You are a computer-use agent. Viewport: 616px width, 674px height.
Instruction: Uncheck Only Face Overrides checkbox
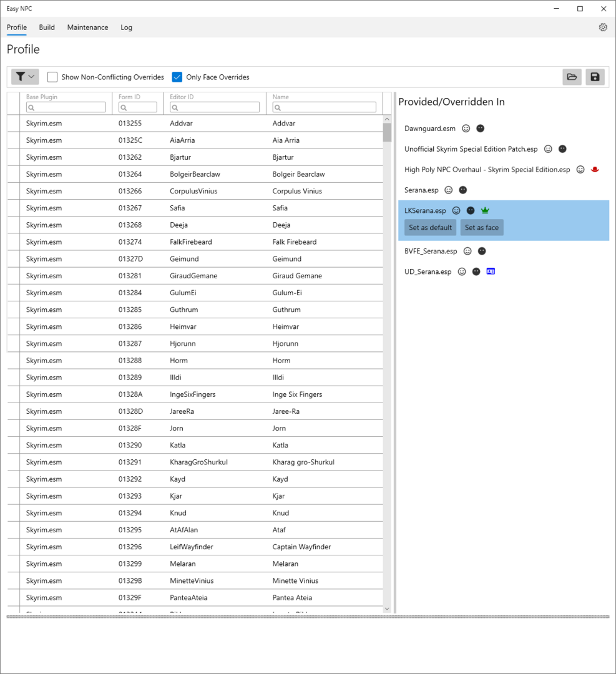point(177,77)
